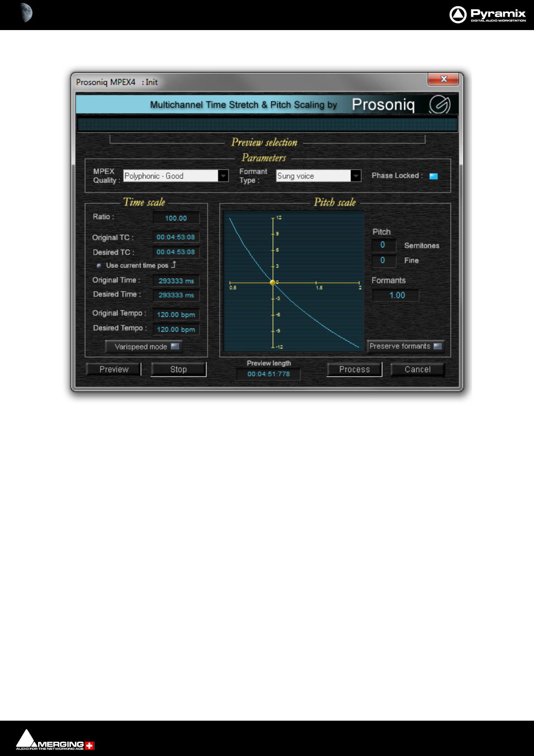
Task: Click the Desired Time 293333 ms field
Action: click(x=176, y=295)
